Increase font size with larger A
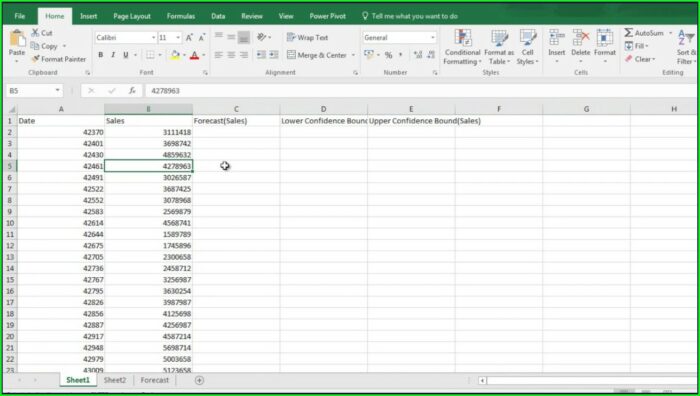Image resolution: width=700 pixels, height=396 pixels. point(189,38)
